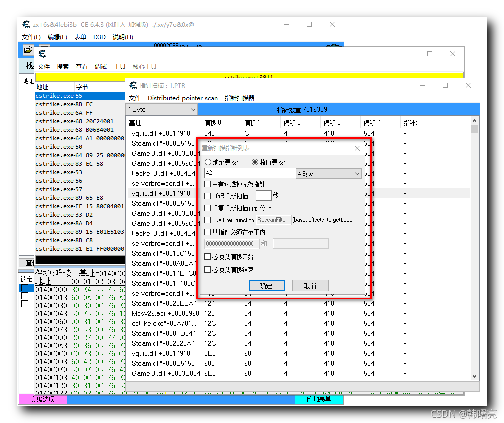Click the cancel (取消) button
504x423 pixels.
point(310,286)
